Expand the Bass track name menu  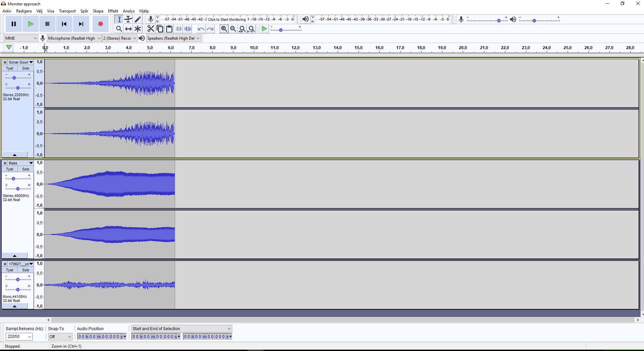(31, 163)
